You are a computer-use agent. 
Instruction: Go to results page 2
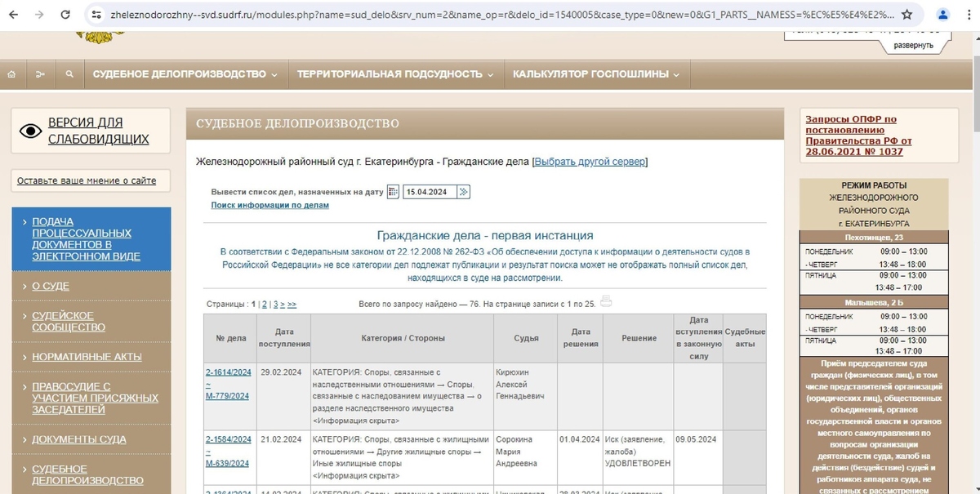[x=264, y=305]
